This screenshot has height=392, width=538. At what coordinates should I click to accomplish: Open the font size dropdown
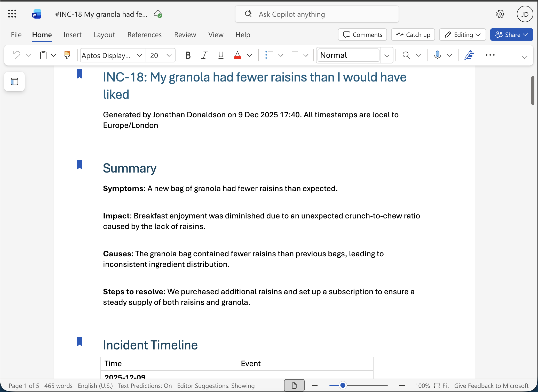coord(169,55)
